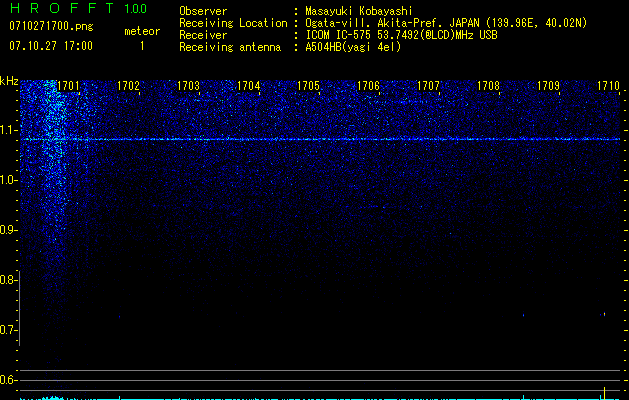
Task: Select receiver text ICOM IC-575 53.7492 MHz USB
Action: [401, 35]
